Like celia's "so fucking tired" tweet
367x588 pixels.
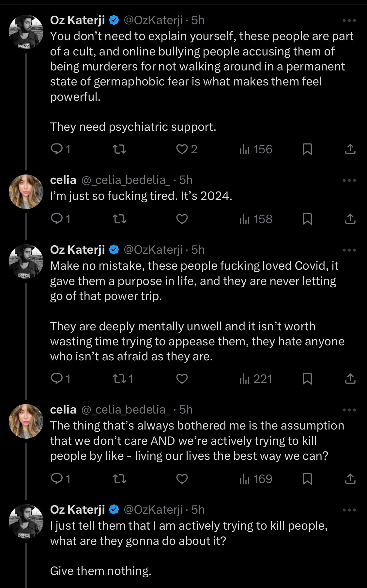(x=182, y=219)
